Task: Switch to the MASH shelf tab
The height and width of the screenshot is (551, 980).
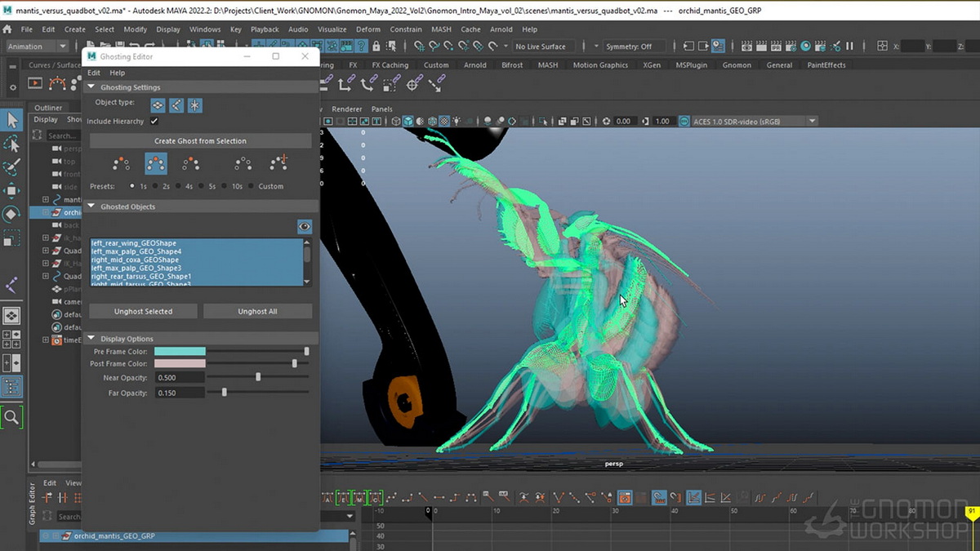Action: (548, 65)
